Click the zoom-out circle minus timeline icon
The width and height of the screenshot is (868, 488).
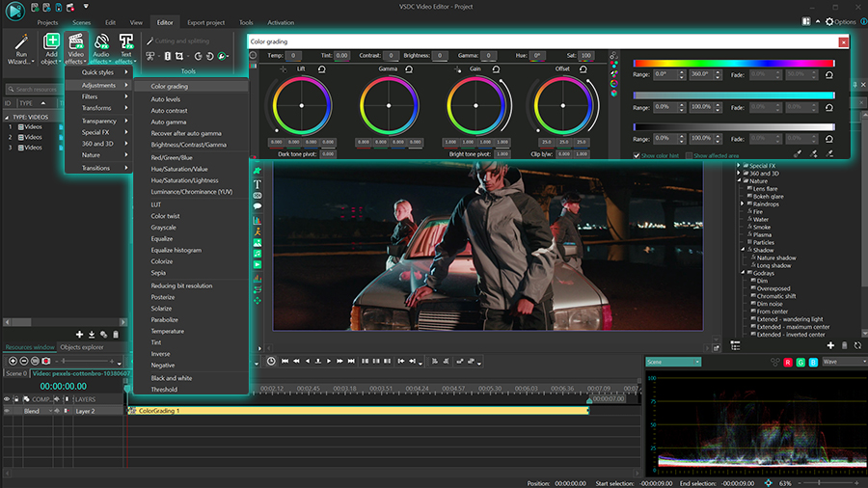coord(24,362)
